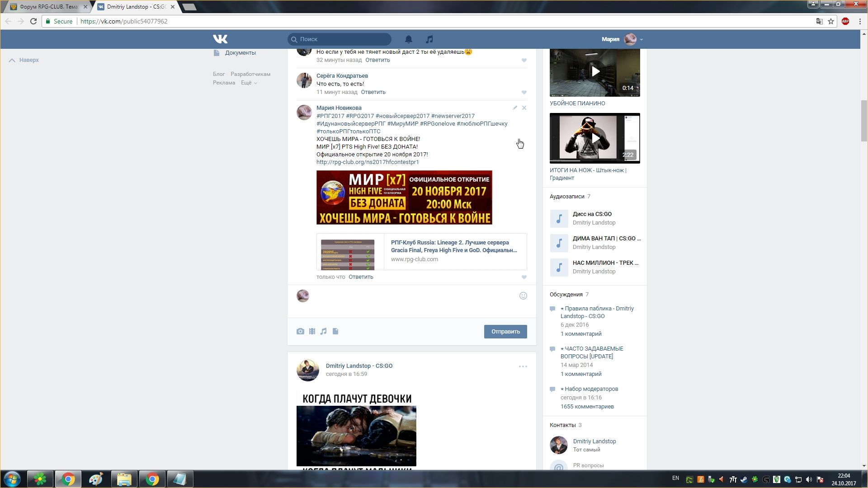Attach a video with the film icon
Image resolution: width=868 pixels, height=488 pixels.
[312, 331]
